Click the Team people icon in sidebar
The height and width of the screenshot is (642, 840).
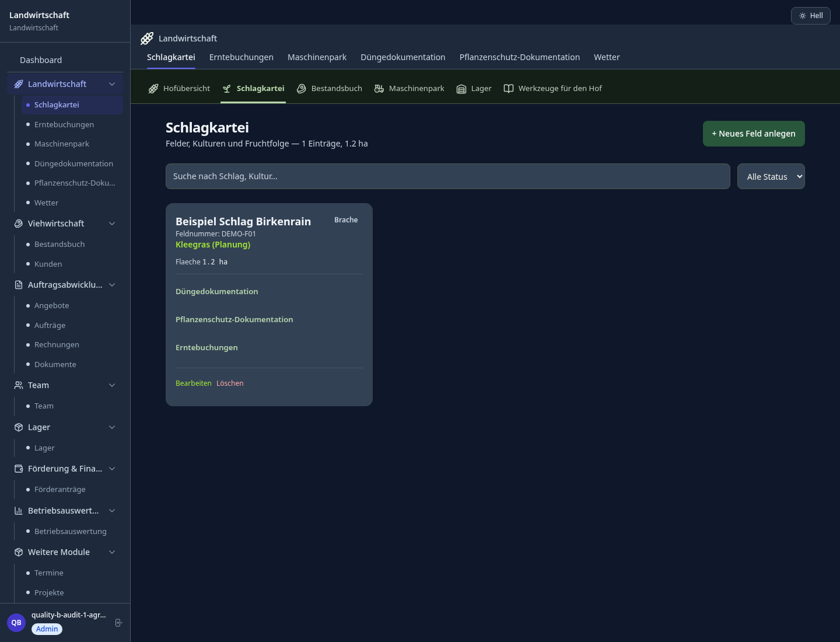19,385
